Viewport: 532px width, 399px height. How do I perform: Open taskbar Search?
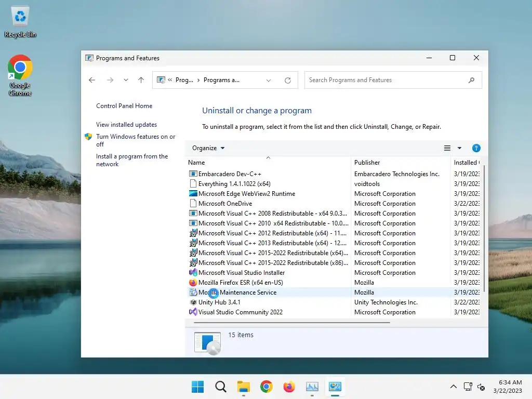(x=220, y=387)
